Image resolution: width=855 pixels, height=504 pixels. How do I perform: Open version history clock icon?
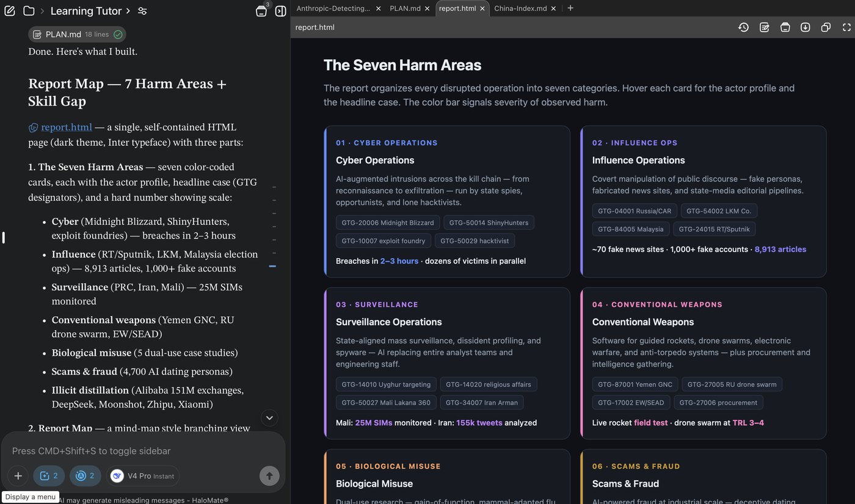743,27
